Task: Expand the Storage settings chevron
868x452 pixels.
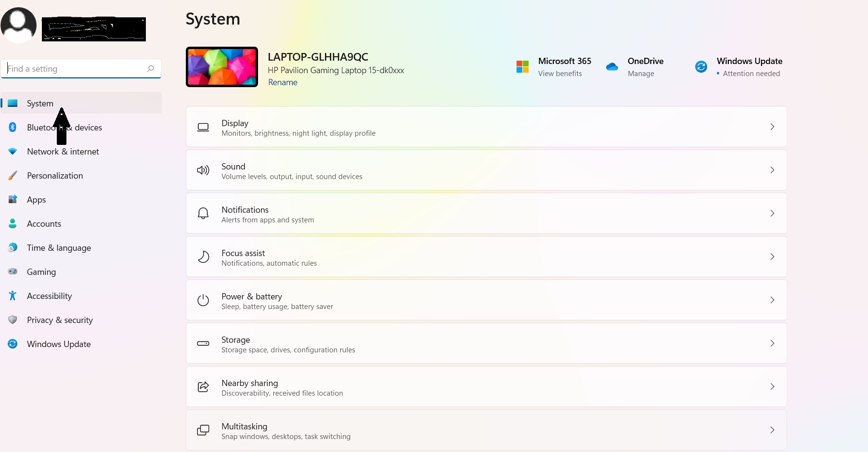Action: [x=772, y=343]
